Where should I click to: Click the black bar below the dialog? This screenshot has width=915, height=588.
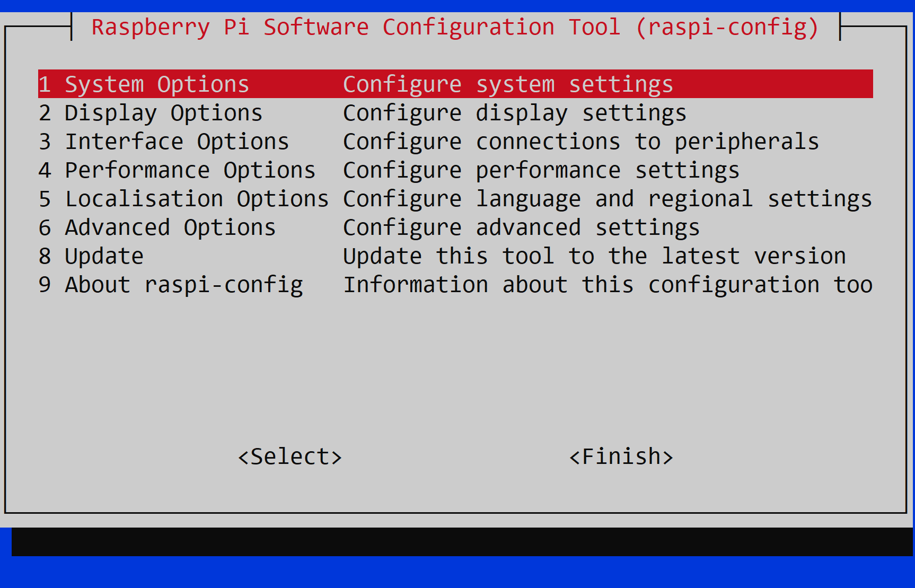pyautogui.click(x=462, y=542)
